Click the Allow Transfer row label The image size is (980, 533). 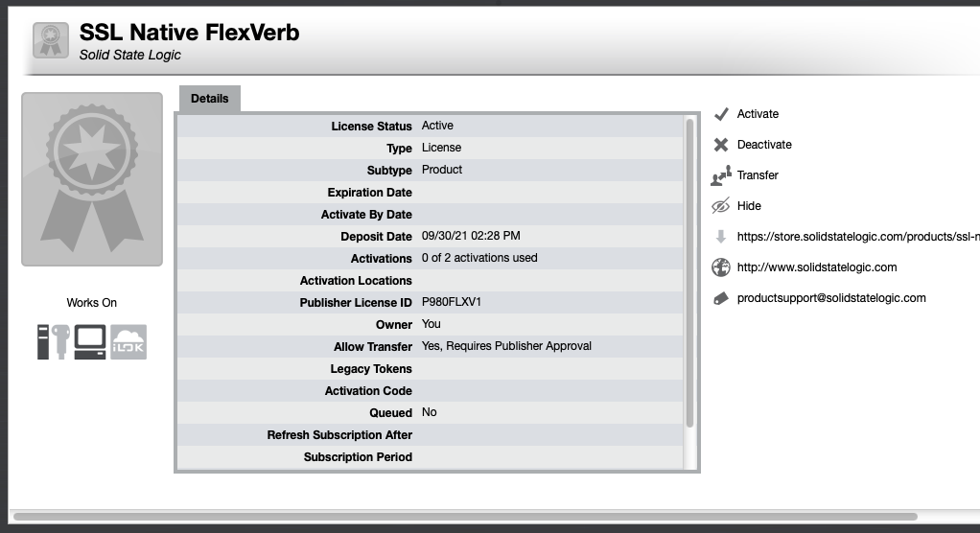click(x=372, y=347)
